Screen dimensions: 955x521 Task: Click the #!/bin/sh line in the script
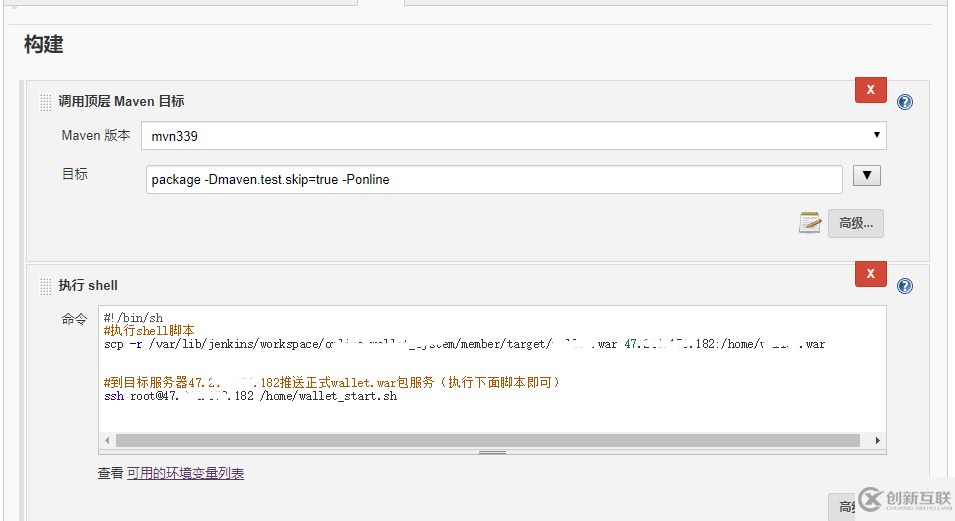coord(133,318)
